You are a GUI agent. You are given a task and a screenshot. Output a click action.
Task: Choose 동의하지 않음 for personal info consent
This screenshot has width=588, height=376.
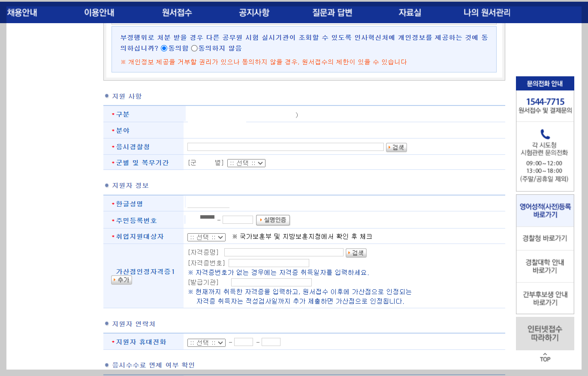[194, 48]
